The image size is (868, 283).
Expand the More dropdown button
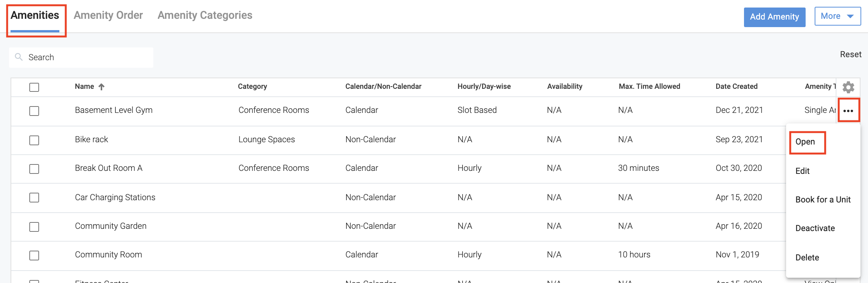(837, 16)
